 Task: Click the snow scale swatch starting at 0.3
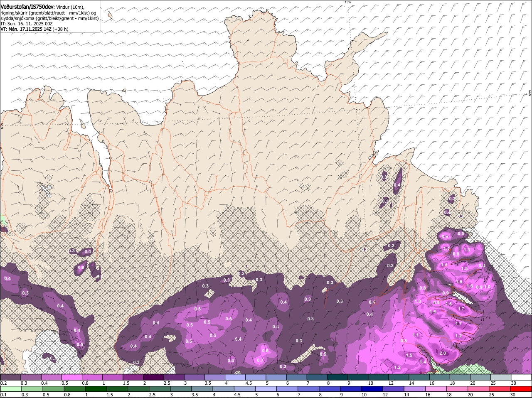pyautogui.click(x=31, y=377)
